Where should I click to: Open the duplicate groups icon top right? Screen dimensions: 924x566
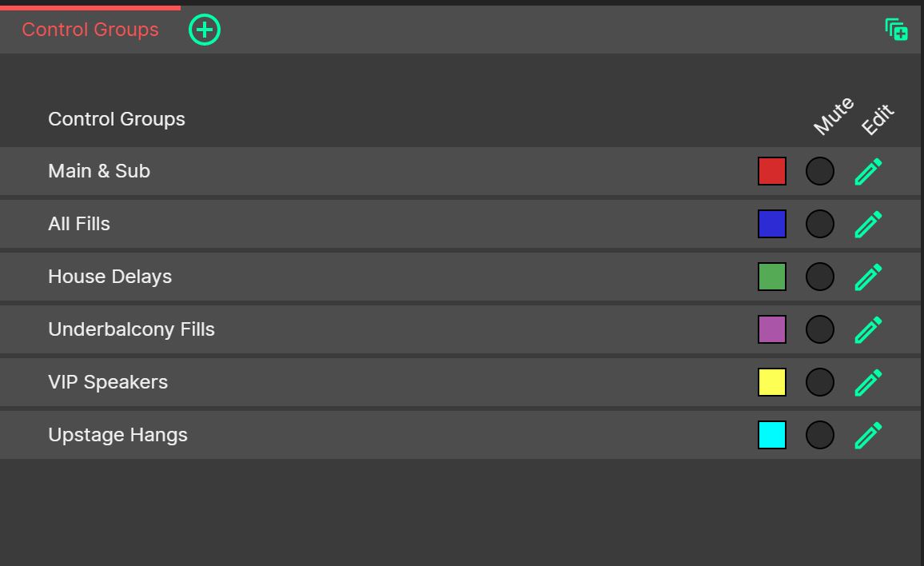pos(896,30)
